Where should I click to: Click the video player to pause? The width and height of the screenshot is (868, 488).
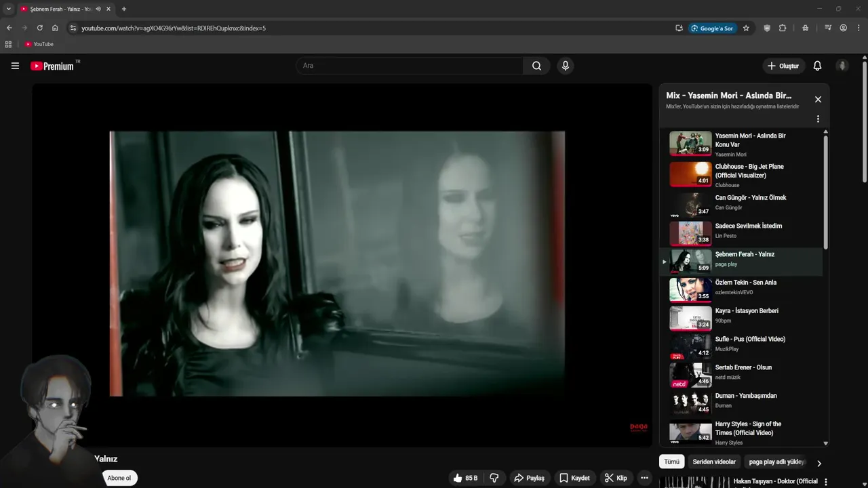point(342,264)
